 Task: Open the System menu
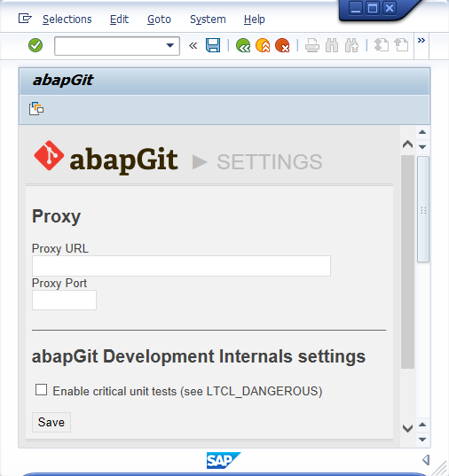pos(208,20)
